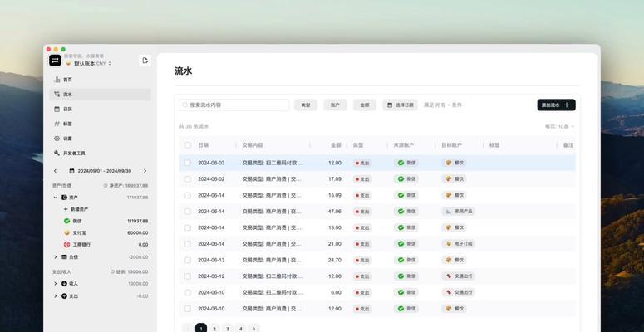This screenshot has height=332, width=644.
Task: Open the 流水 navigation item
Action: 101,95
